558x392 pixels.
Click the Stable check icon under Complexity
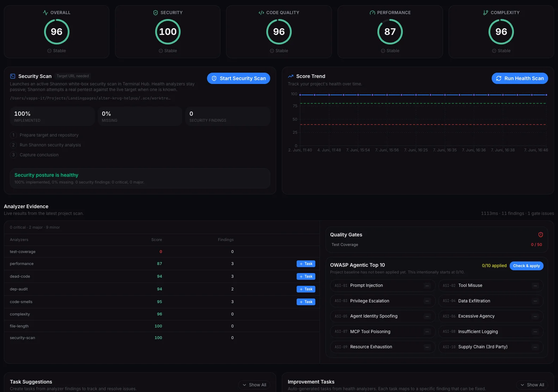(494, 51)
